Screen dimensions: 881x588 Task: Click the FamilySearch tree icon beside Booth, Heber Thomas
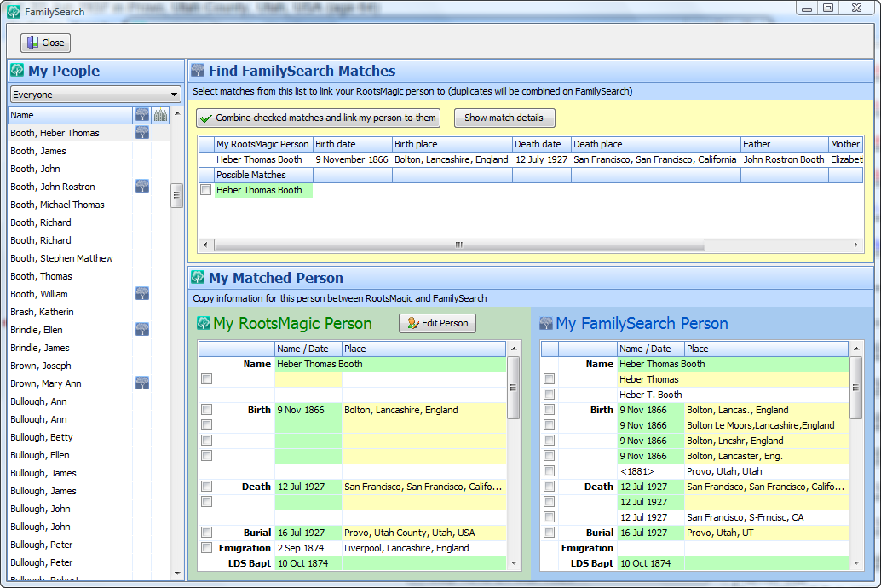tap(142, 133)
